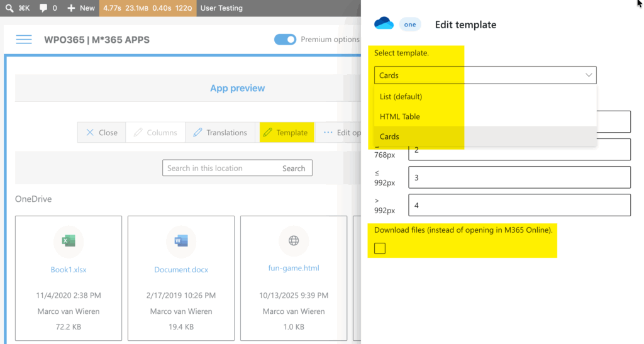
Task: Click the WPO365 | M*365 APPS title
Action: [97, 40]
